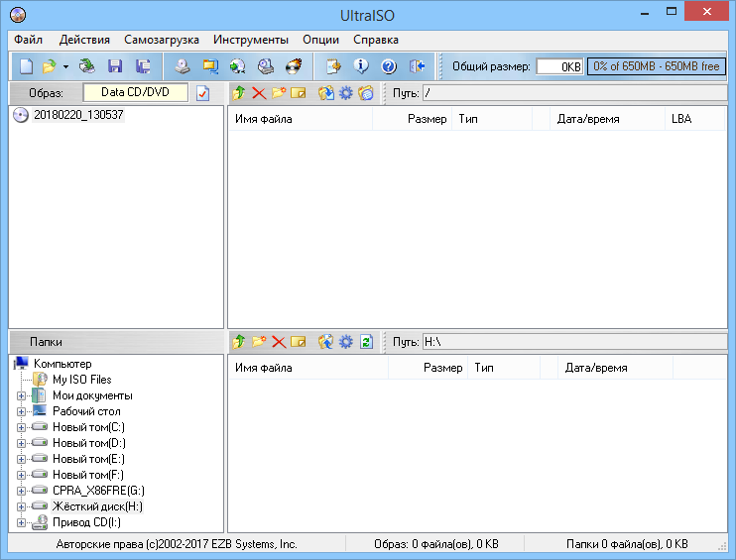Viewport: 736px width, 560px height.
Task: Sort image files by Размер column
Action: (x=413, y=119)
